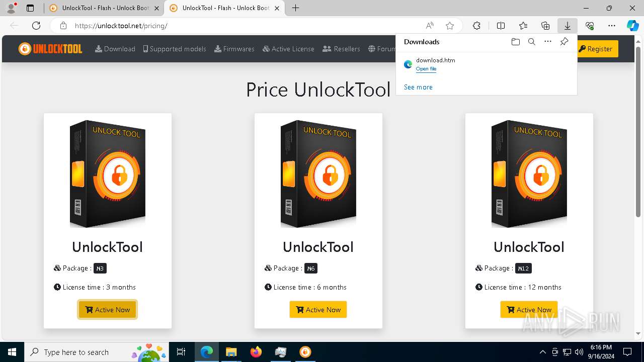View site information lock icon
Viewport: 644px width, 362px height.
click(63, 26)
